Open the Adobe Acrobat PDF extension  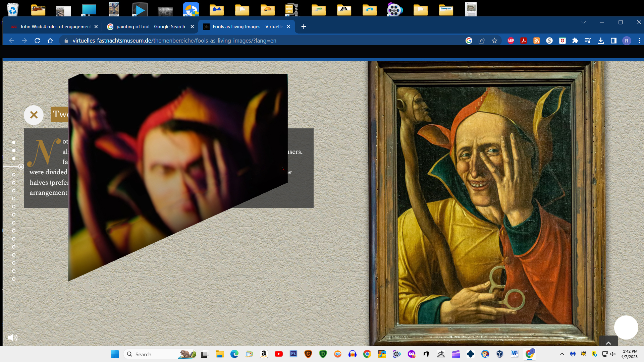point(524,41)
